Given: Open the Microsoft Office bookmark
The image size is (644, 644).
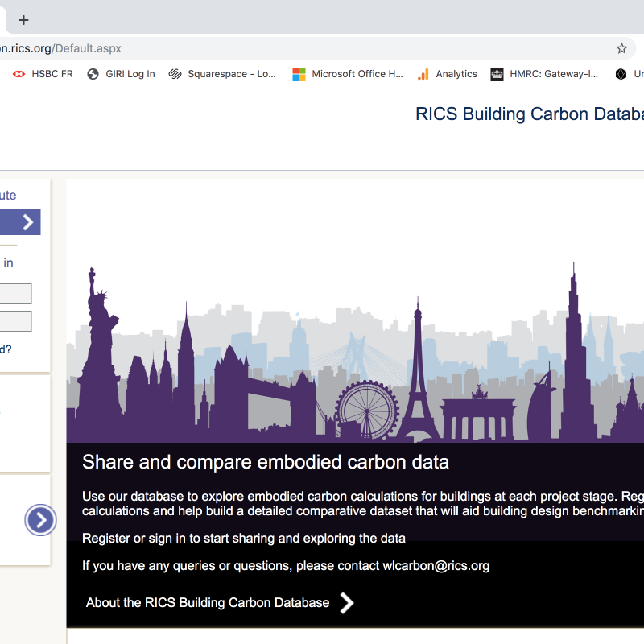Looking at the screenshot, I should tap(347, 74).
